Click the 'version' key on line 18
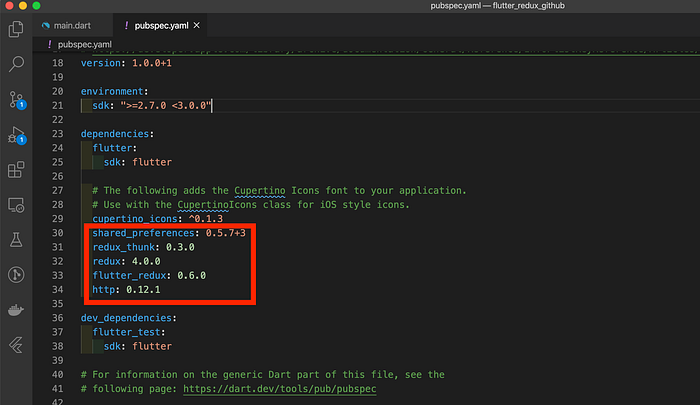700x405 pixels. 100,63
